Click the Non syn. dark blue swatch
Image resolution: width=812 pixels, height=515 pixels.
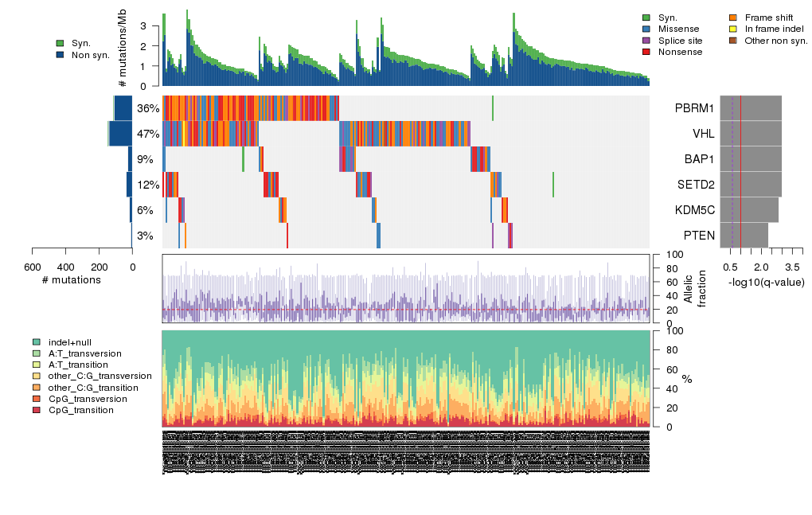[x=61, y=55]
